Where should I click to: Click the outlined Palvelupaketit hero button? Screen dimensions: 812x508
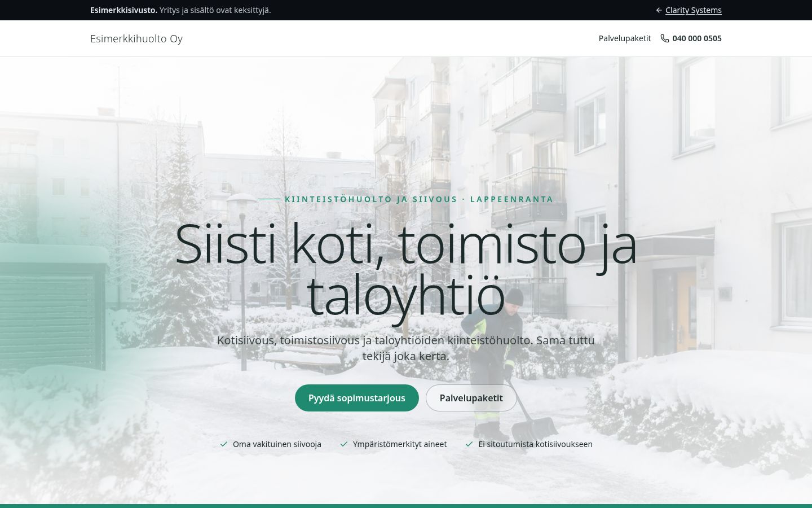point(471,398)
